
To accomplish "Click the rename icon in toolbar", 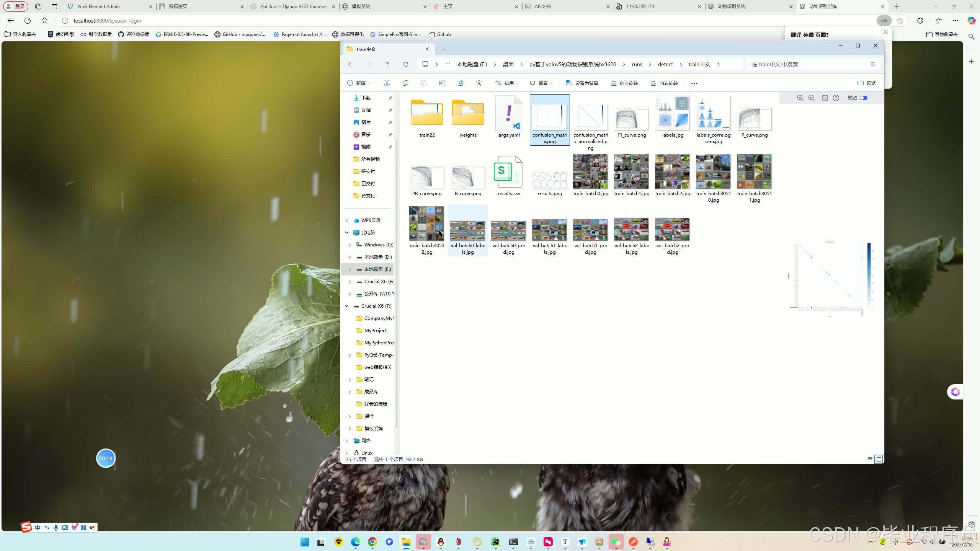I will (442, 83).
